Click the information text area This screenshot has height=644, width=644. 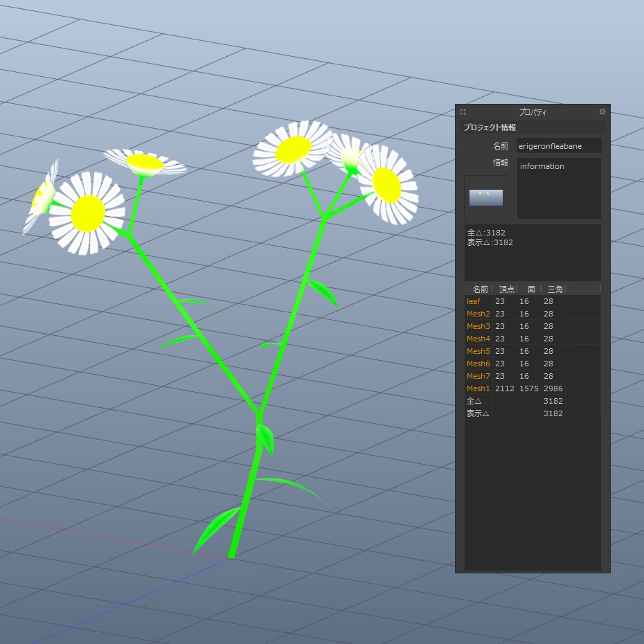(558, 187)
